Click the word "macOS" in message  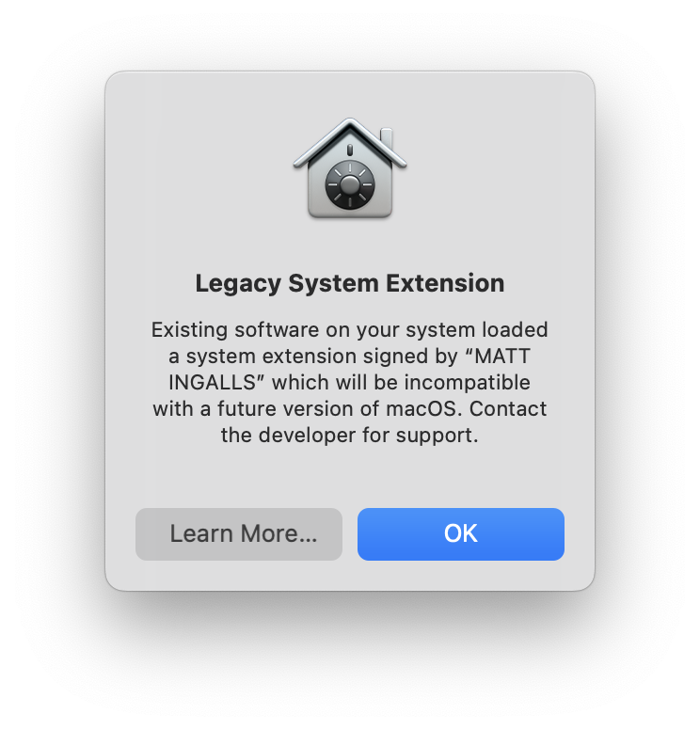point(423,409)
